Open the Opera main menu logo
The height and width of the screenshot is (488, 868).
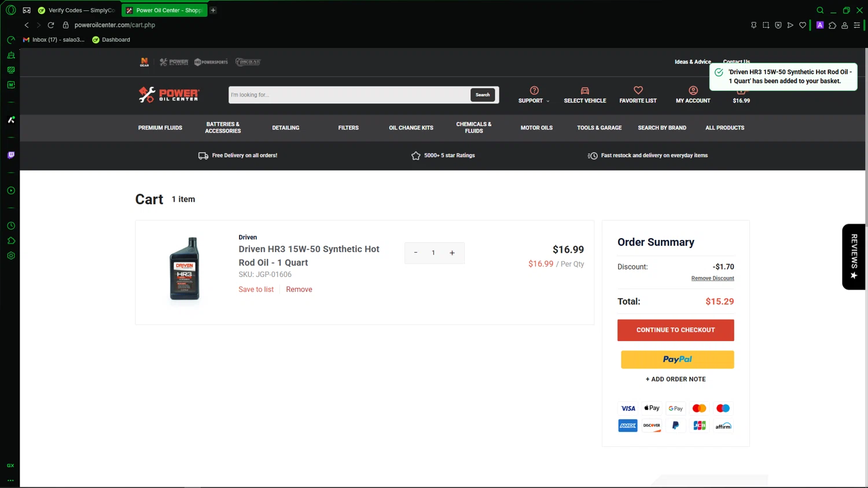[x=10, y=10]
